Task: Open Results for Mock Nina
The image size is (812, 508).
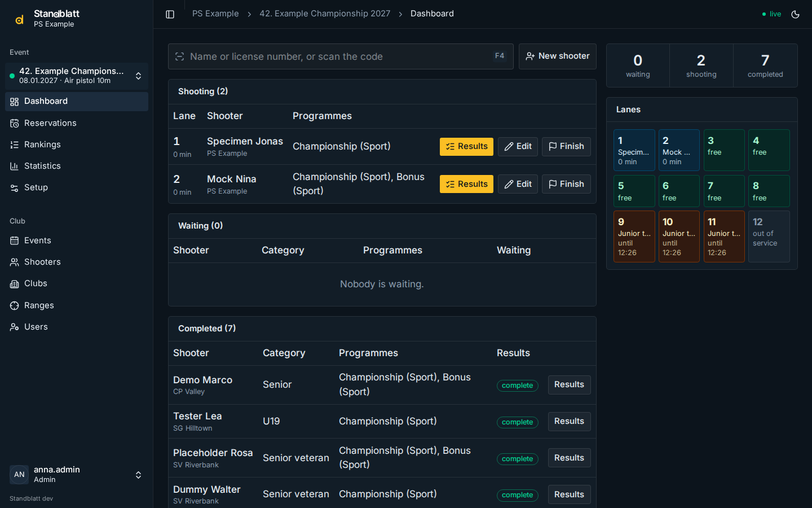Action: pyautogui.click(x=466, y=184)
